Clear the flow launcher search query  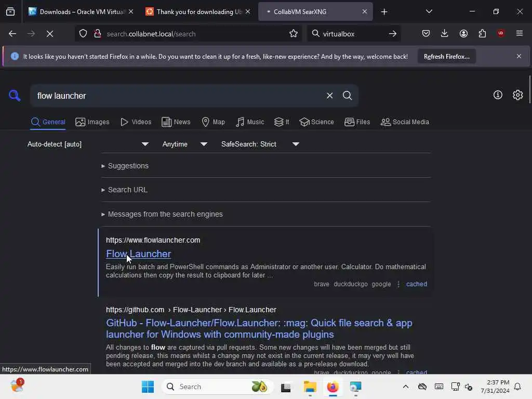tap(329, 96)
